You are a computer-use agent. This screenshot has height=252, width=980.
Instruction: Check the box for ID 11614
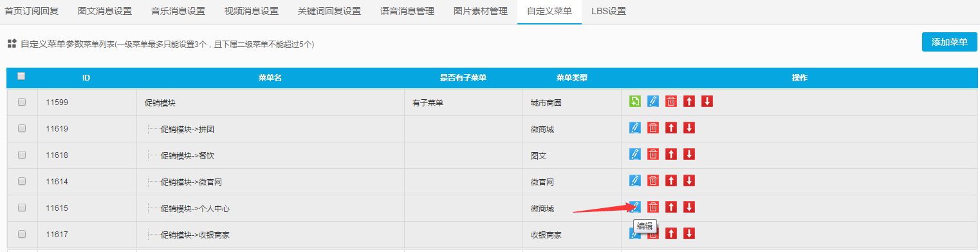coord(22,181)
